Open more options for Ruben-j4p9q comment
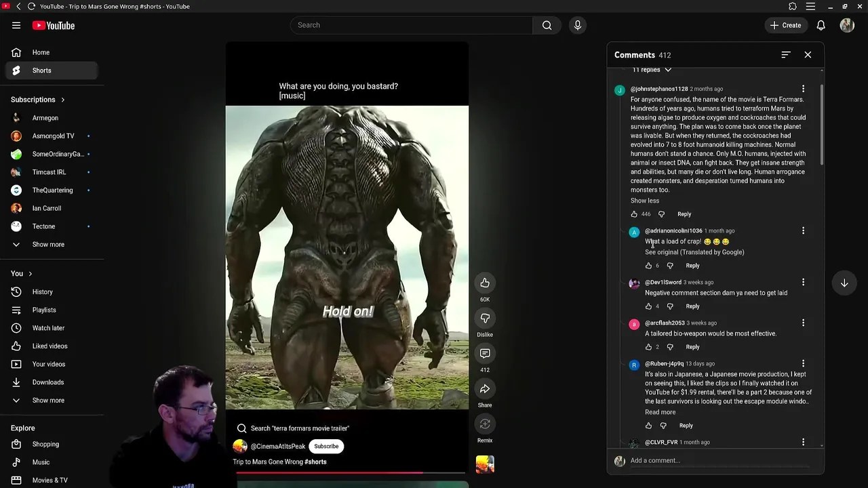This screenshot has height=488, width=868. point(803,364)
